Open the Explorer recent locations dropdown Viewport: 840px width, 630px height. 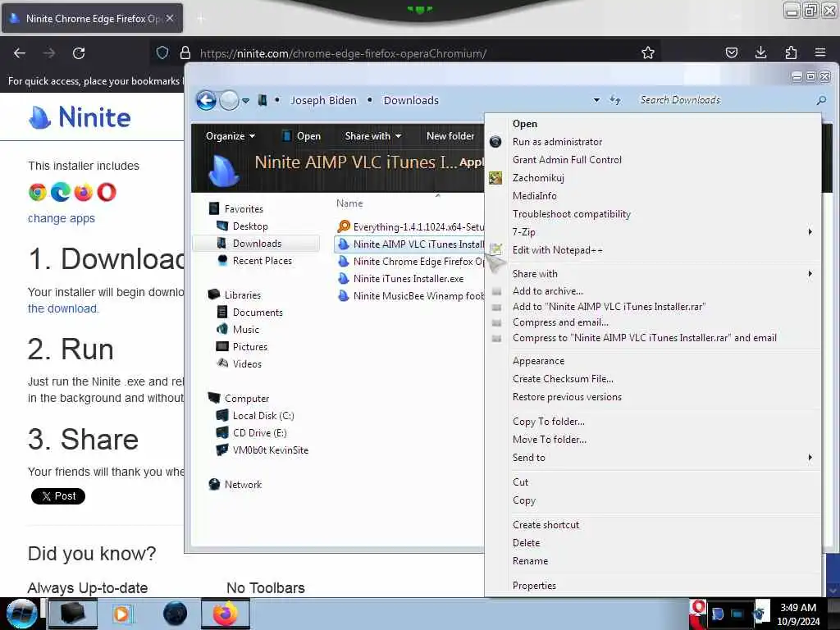pyautogui.click(x=245, y=101)
